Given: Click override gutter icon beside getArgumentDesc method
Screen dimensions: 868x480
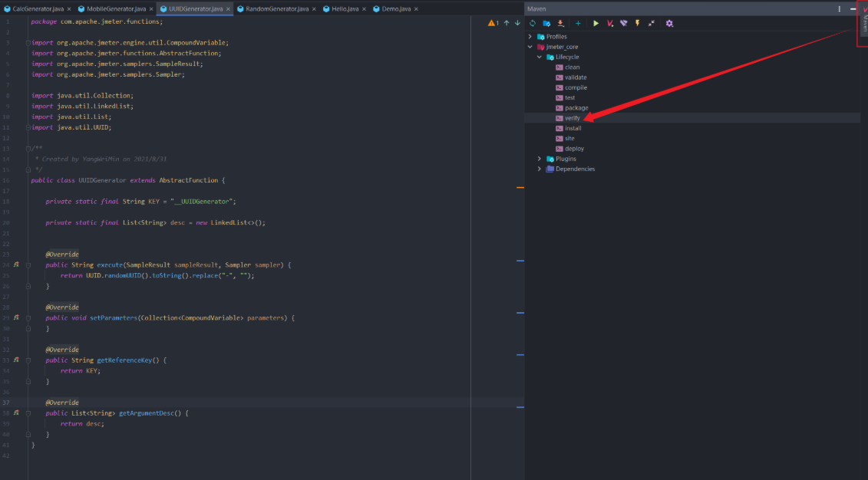Looking at the screenshot, I should pos(17,413).
